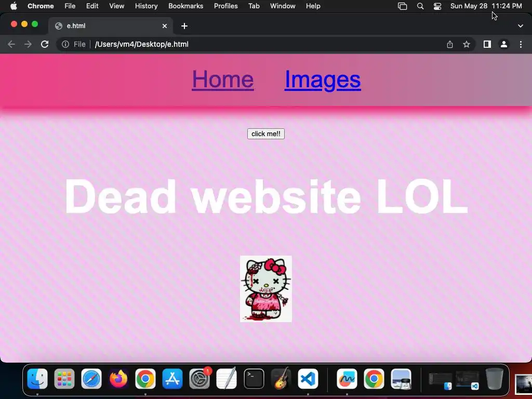Open TextEdit from the Dock
Screen dimensions: 532x399
tap(227, 379)
